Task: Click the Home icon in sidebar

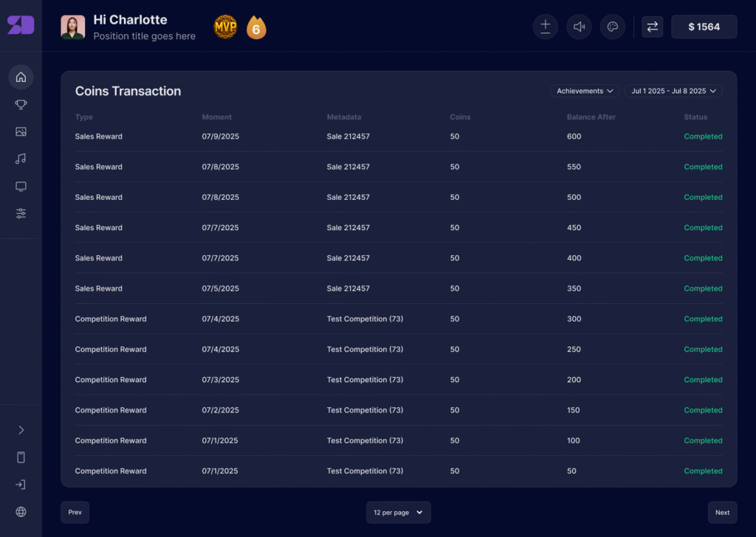Action: coord(21,77)
